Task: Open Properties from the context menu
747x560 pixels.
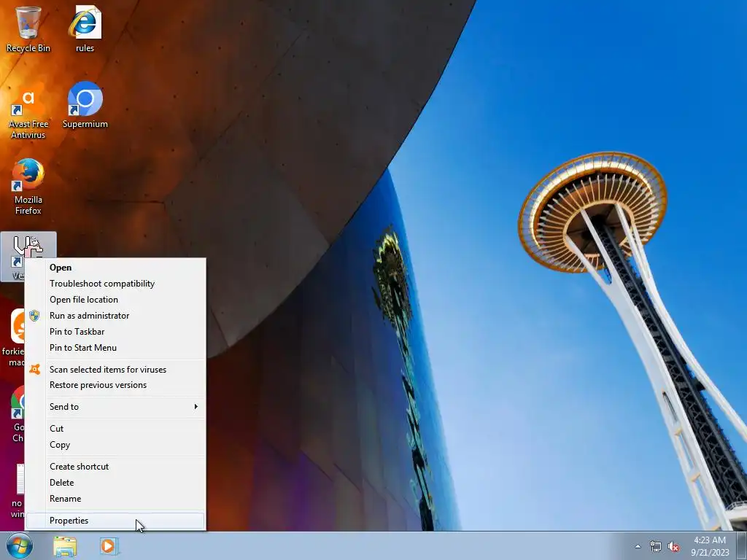Action: [x=115, y=521]
